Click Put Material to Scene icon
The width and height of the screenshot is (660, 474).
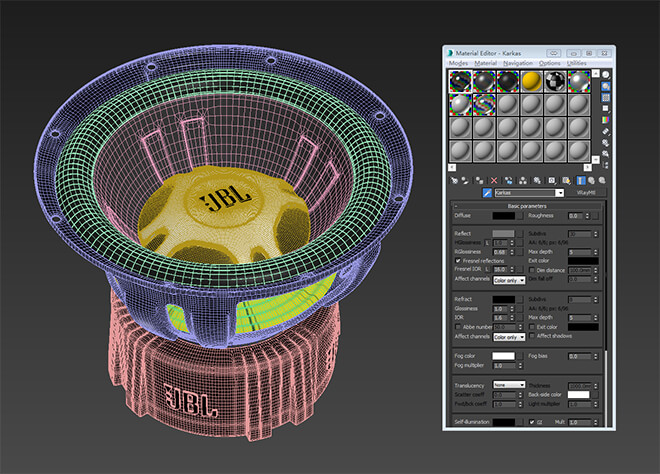click(465, 181)
